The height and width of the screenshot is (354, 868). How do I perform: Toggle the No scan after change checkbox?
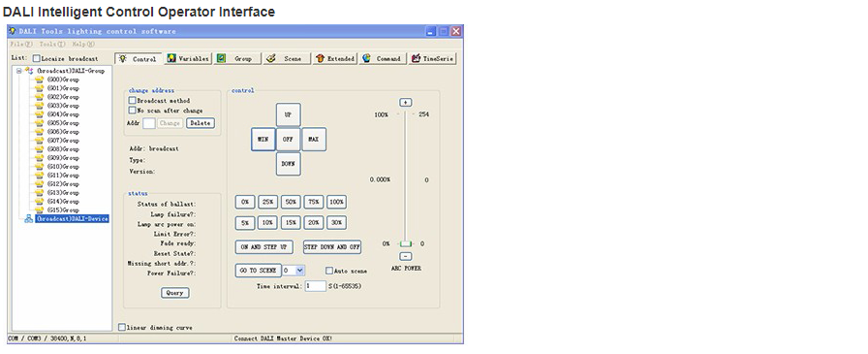[133, 111]
